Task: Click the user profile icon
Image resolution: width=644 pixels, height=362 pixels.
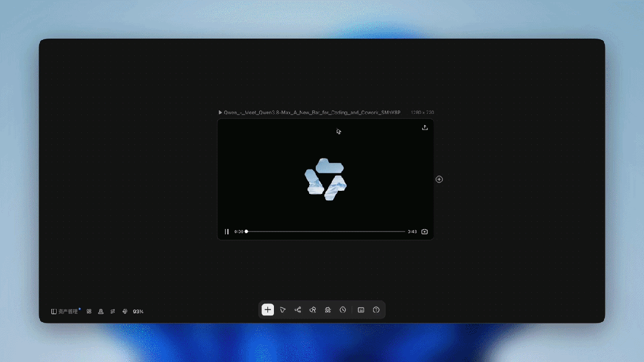Action: (101, 311)
